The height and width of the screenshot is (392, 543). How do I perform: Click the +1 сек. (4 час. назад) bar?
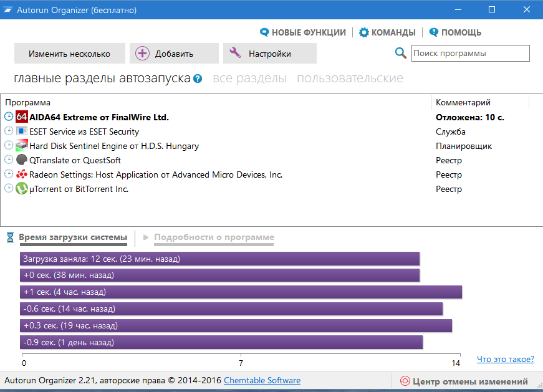click(x=241, y=292)
